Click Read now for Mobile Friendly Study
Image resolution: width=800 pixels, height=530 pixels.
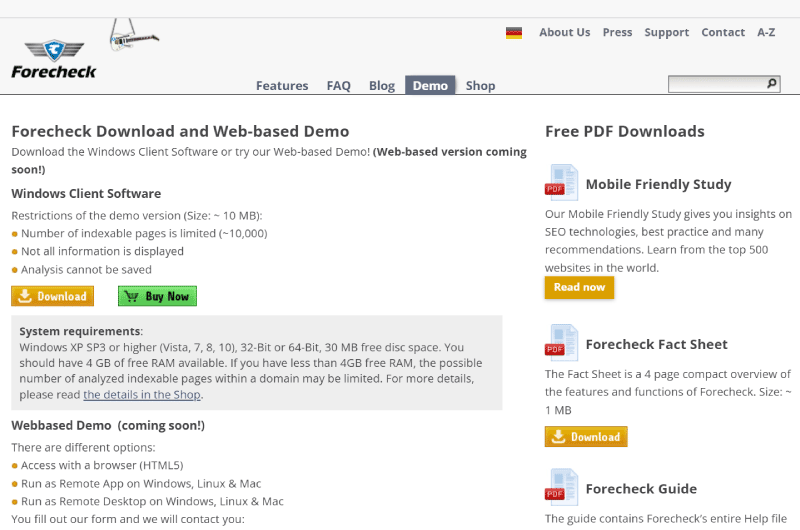[x=579, y=287]
